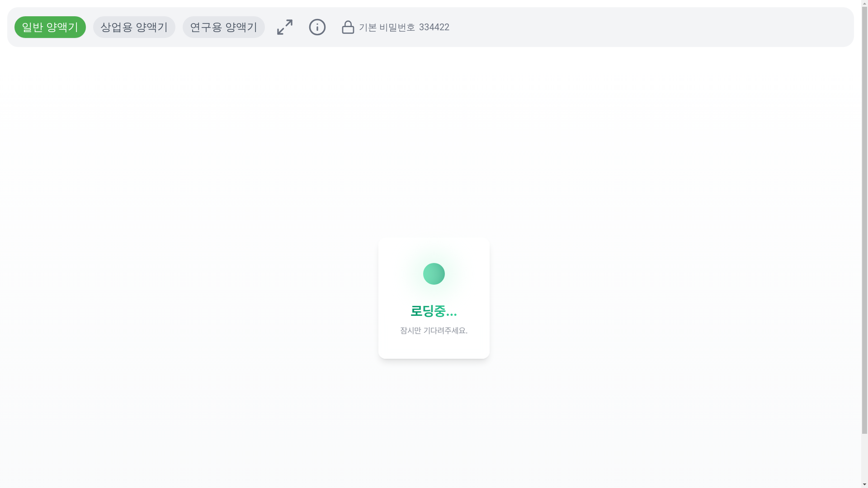This screenshot has width=868, height=488.
Task: Open the 연구용 양액기 tab
Action: point(224,27)
